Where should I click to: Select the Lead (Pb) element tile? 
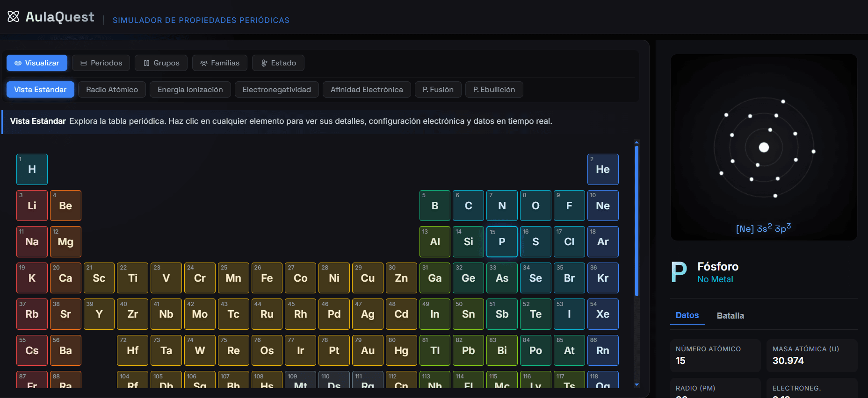point(468,350)
